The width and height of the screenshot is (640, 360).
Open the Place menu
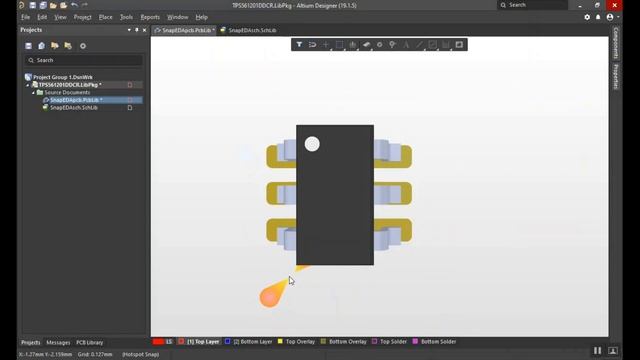(105, 17)
